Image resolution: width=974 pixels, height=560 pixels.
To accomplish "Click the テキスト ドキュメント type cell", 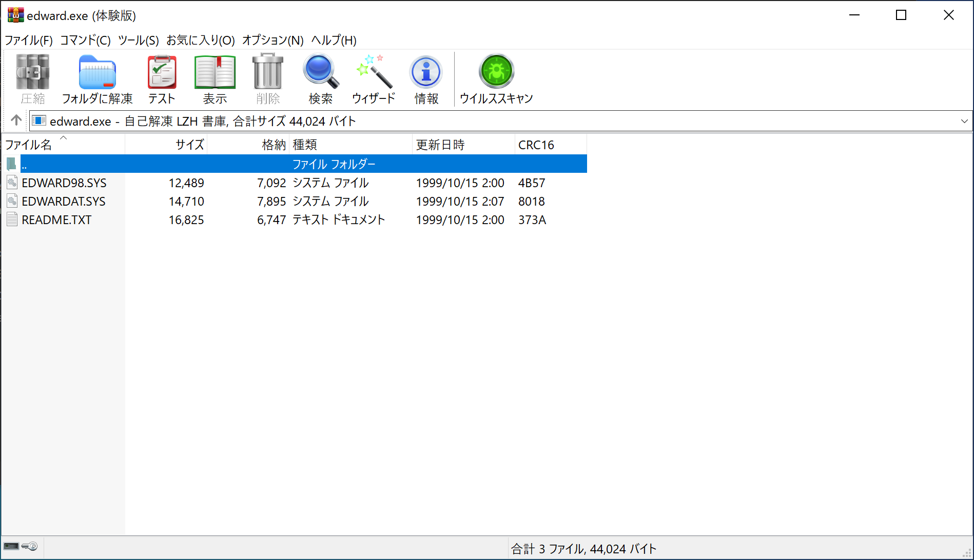I will [339, 219].
